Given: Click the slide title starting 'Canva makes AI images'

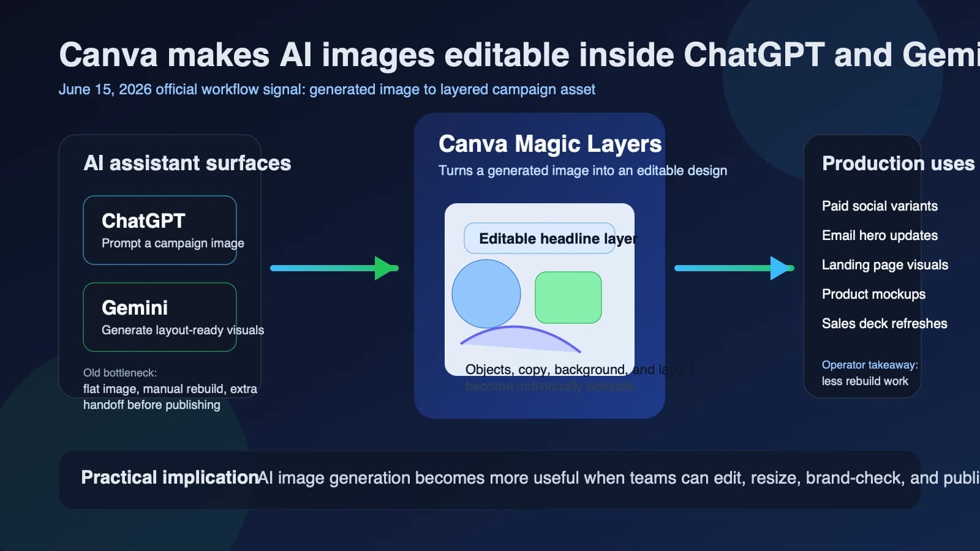Looking at the screenshot, I should pos(519,55).
